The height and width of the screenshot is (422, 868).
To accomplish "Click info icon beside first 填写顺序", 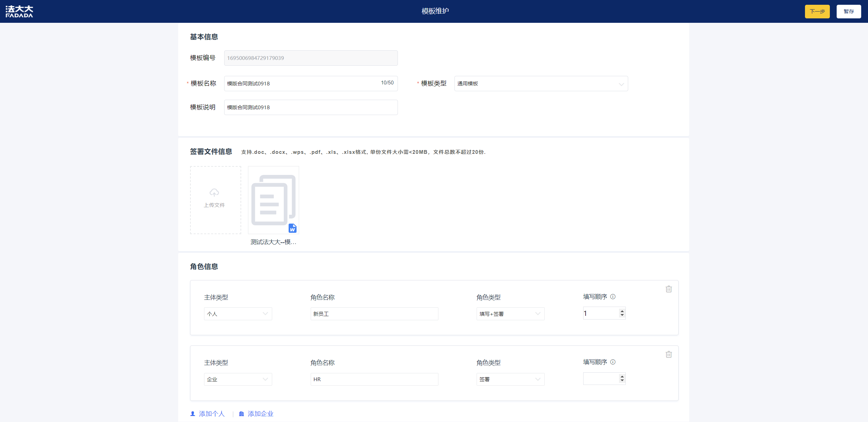I will pos(613,296).
